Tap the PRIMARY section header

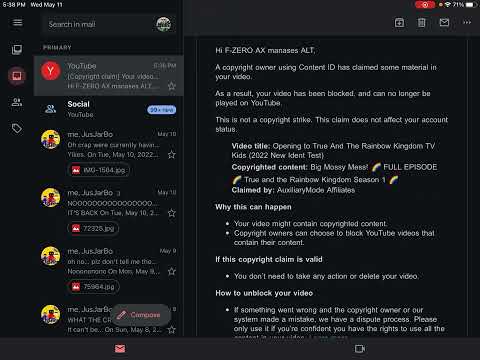coord(57,48)
